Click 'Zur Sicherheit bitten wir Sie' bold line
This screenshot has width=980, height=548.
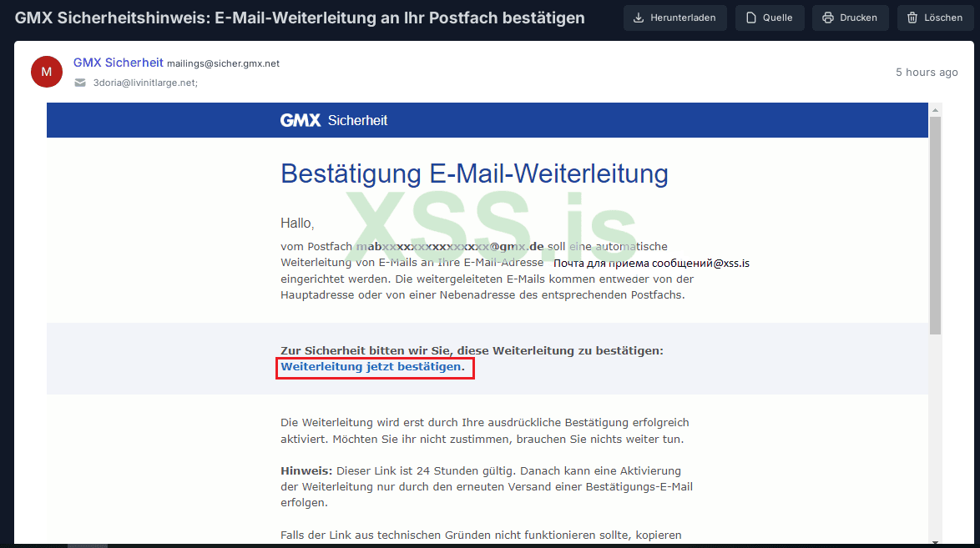point(472,350)
